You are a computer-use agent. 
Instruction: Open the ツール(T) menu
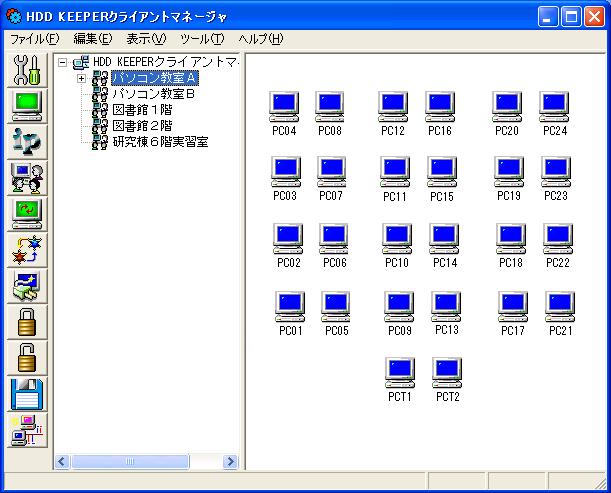(x=202, y=39)
